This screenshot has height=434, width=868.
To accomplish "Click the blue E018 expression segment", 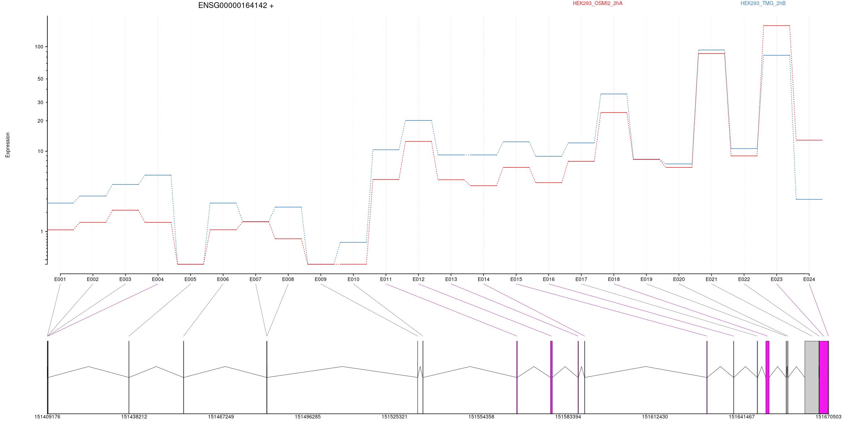I will click(x=614, y=94).
